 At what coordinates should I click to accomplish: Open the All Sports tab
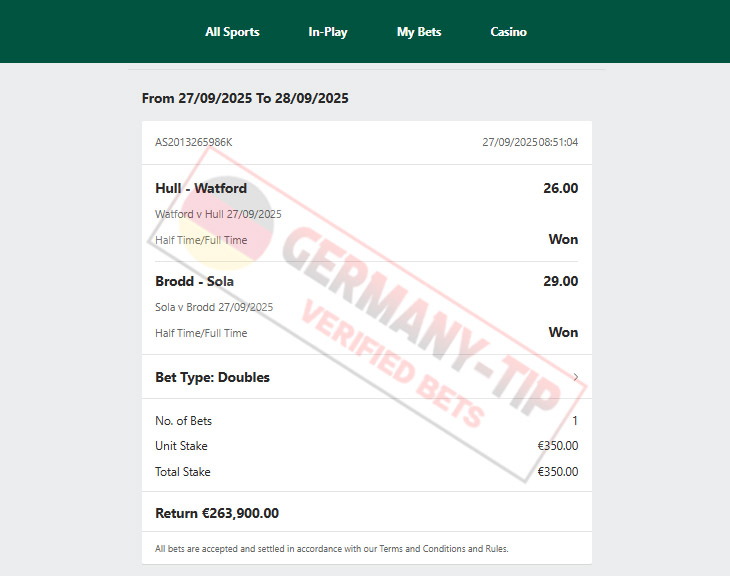[x=232, y=32]
